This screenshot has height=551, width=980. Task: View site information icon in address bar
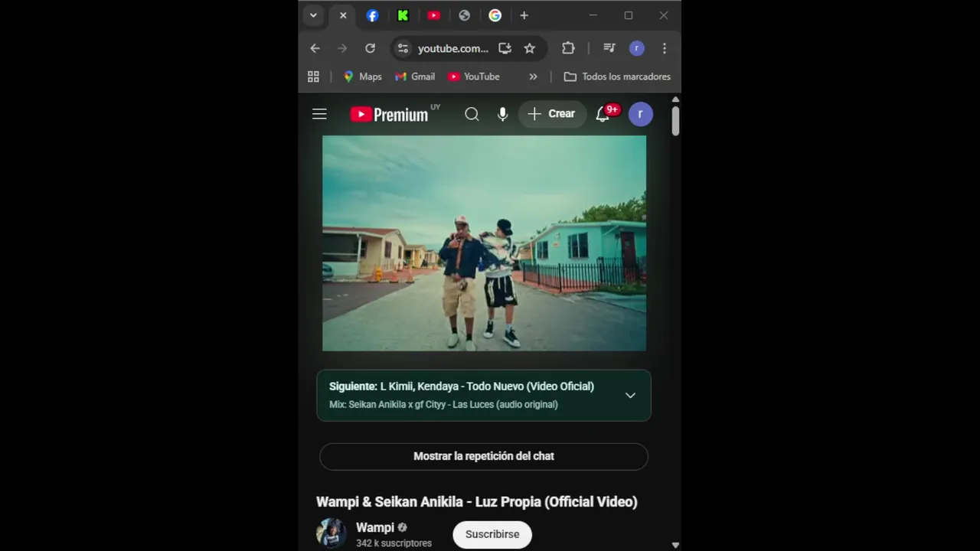(403, 48)
